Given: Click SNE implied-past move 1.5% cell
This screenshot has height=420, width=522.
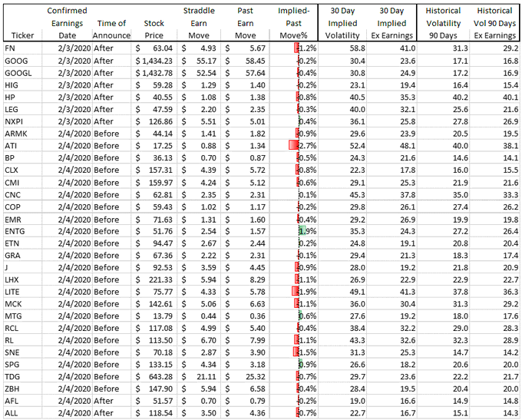Looking at the screenshot, I should pos(293,352).
